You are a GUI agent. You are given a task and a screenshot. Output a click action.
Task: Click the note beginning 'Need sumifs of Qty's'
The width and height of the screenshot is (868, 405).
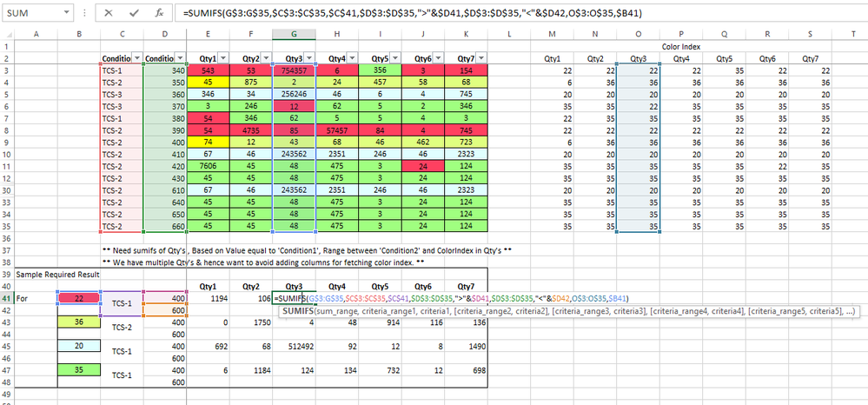click(307, 250)
